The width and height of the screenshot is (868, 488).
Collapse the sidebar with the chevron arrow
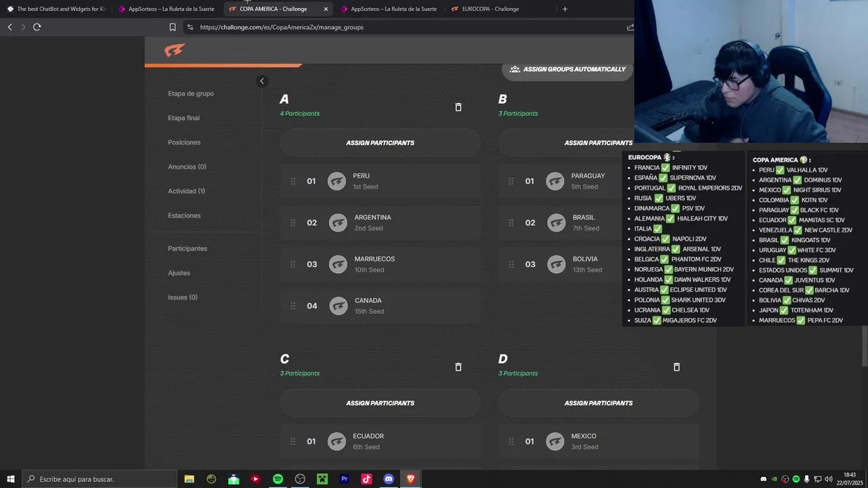pyautogui.click(x=262, y=81)
